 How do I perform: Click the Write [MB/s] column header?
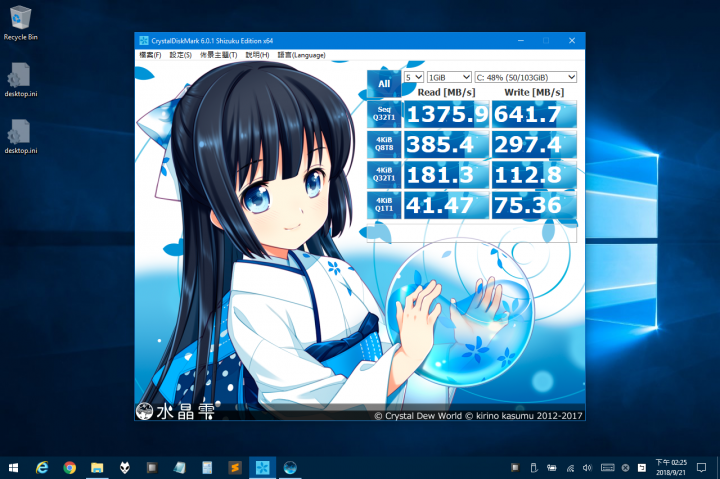(534, 92)
